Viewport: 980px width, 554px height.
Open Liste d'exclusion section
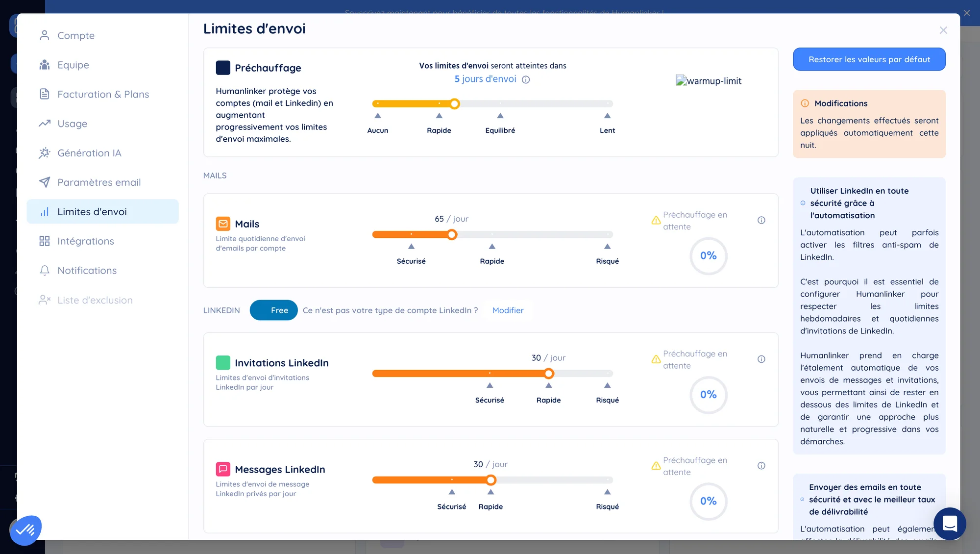[x=102, y=300]
